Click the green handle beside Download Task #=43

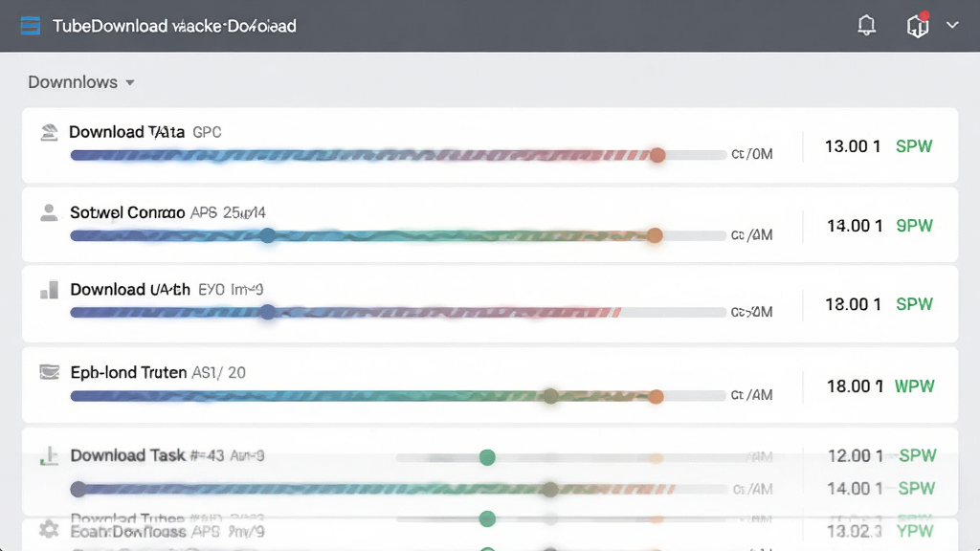tap(487, 457)
